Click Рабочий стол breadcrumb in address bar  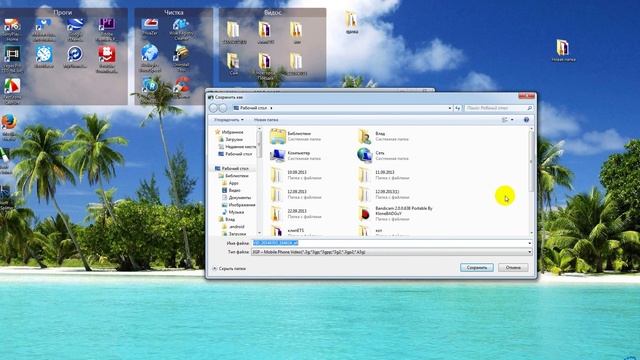point(253,108)
